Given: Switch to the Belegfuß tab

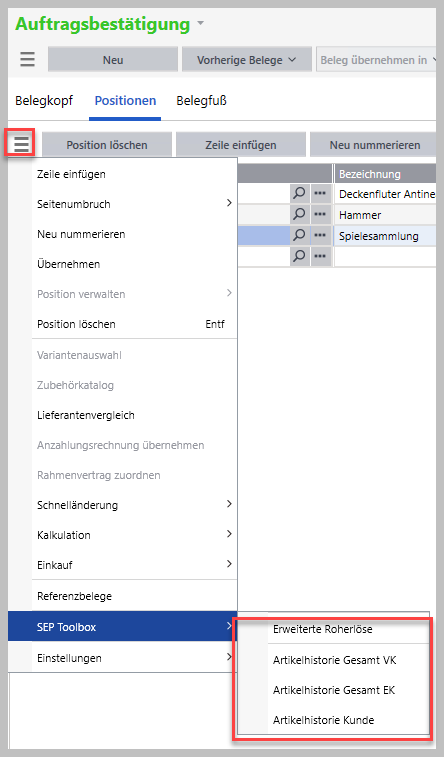Looking at the screenshot, I should (201, 101).
